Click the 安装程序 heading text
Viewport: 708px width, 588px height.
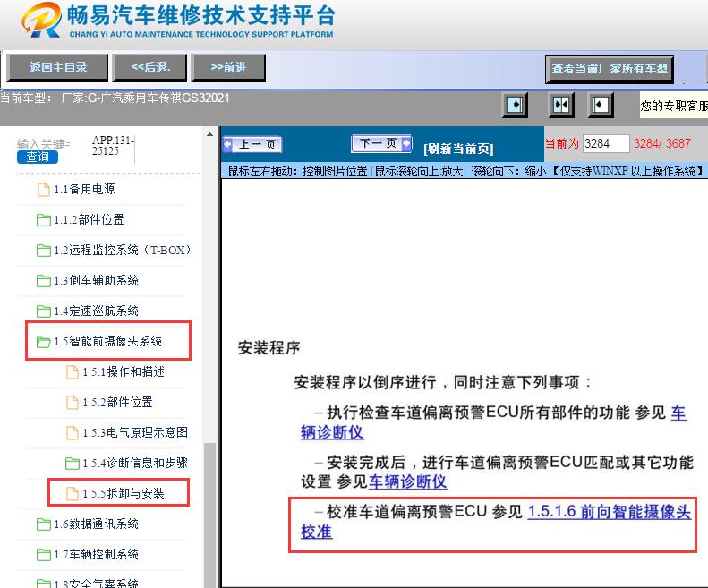[x=269, y=348]
